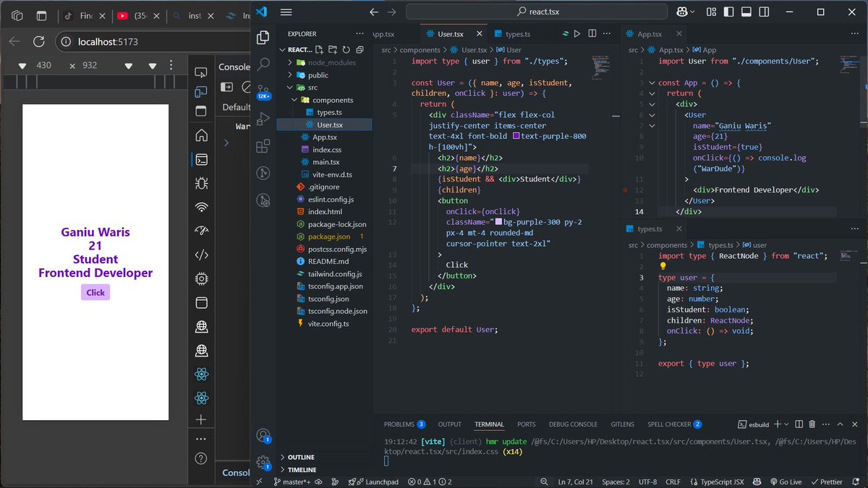This screenshot has width=868, height=488.
Task: Reload the browser page
Action: tap(39, 42)
